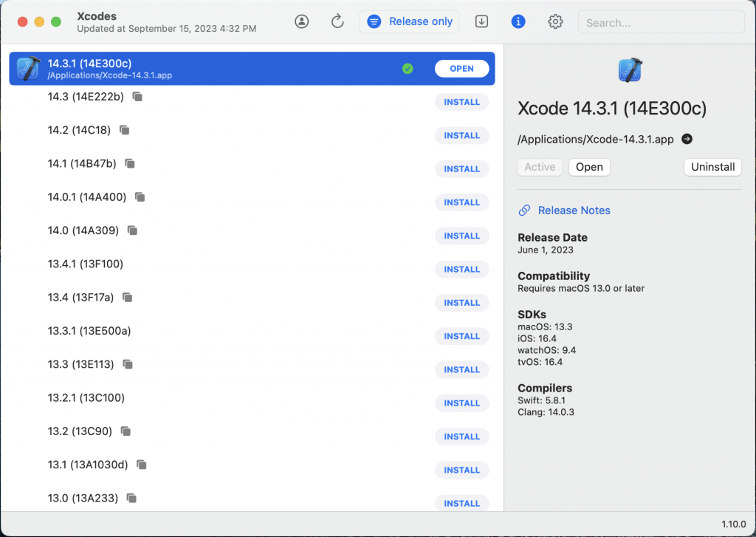Viewport: 756px width, 537px height.
Task: Open the Release Notes link
Action: pos(574,211)
